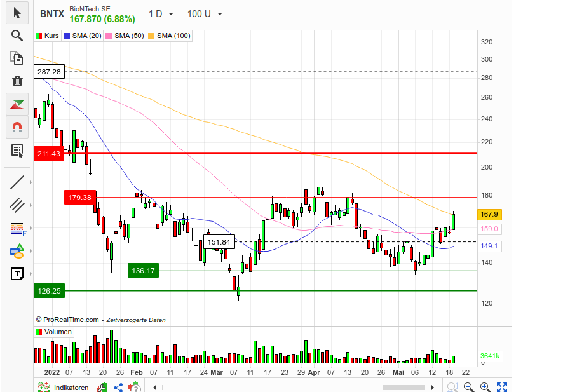
Task: Expand line tool submenu arrow
Action: coord(31,182)
